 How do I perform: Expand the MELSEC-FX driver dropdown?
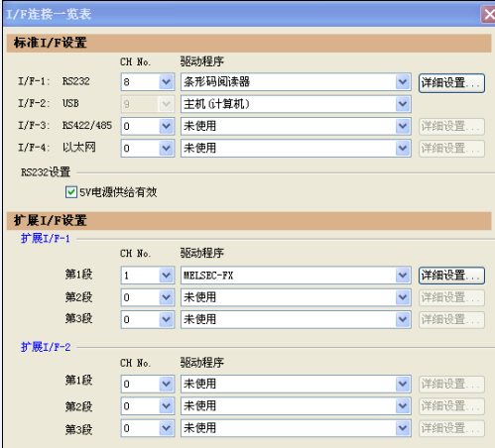pyautogui.click(x=403, y=276)
